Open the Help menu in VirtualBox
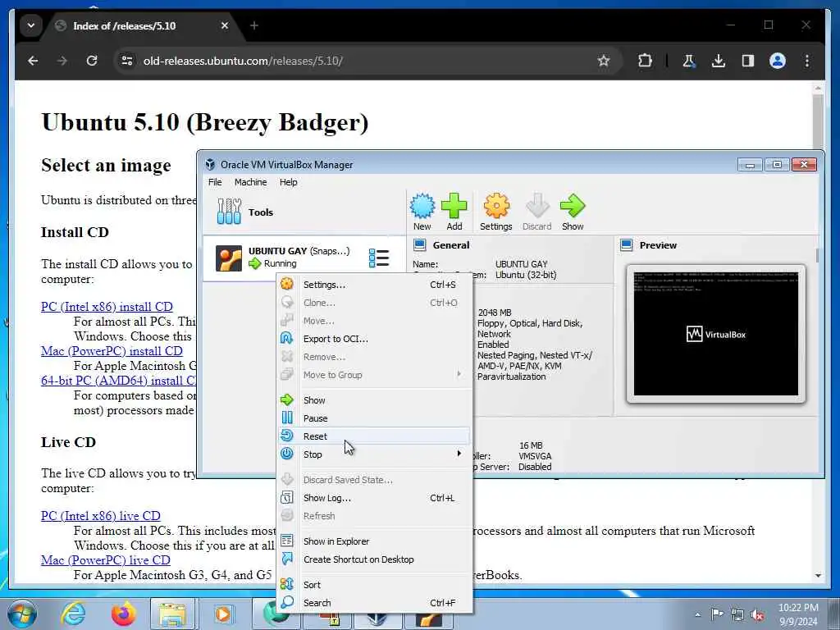The height and width of the screenshot is (630, 840). (x=288, y=182)
